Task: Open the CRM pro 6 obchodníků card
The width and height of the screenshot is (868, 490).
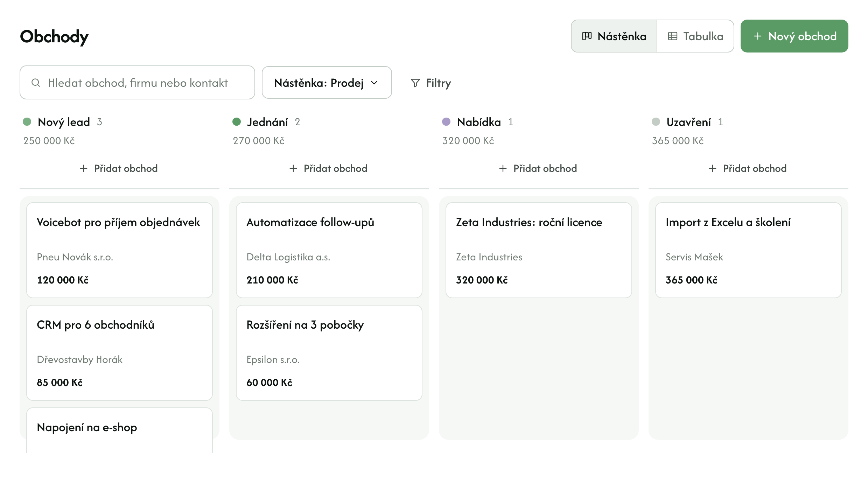Action: pyautogui.click(x=119, y=353)
